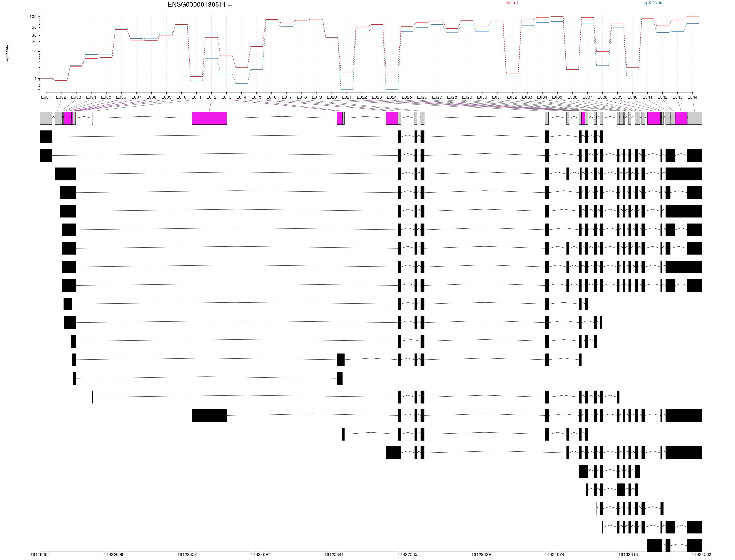This screenshot has height=560, width=735.
Task: Click genomic coordinate 18418864
Action: coord(40,555)
